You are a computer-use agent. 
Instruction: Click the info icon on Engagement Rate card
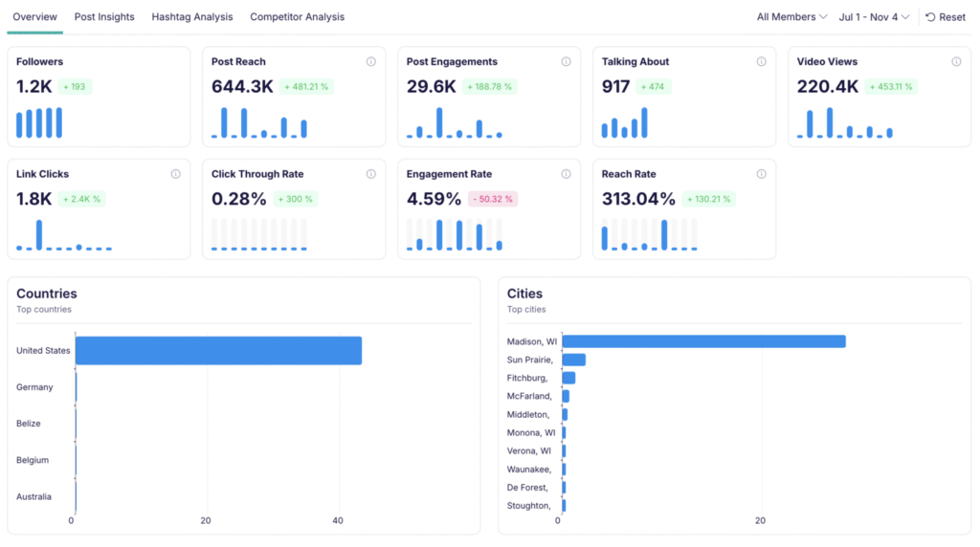pyautogui.click(x=566, y=175)
